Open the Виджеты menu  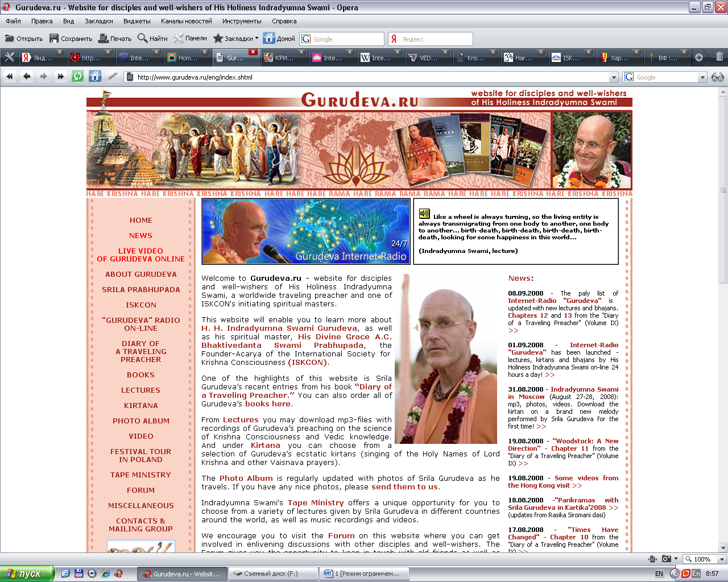(x=137, y=21)
